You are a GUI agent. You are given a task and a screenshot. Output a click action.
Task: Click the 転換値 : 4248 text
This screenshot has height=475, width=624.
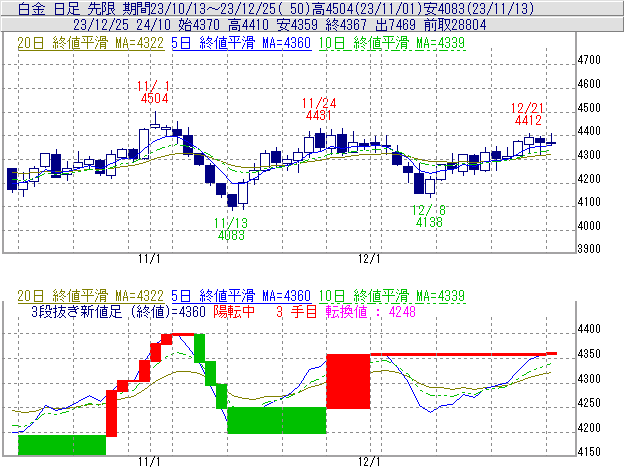[x=370, y=311]
